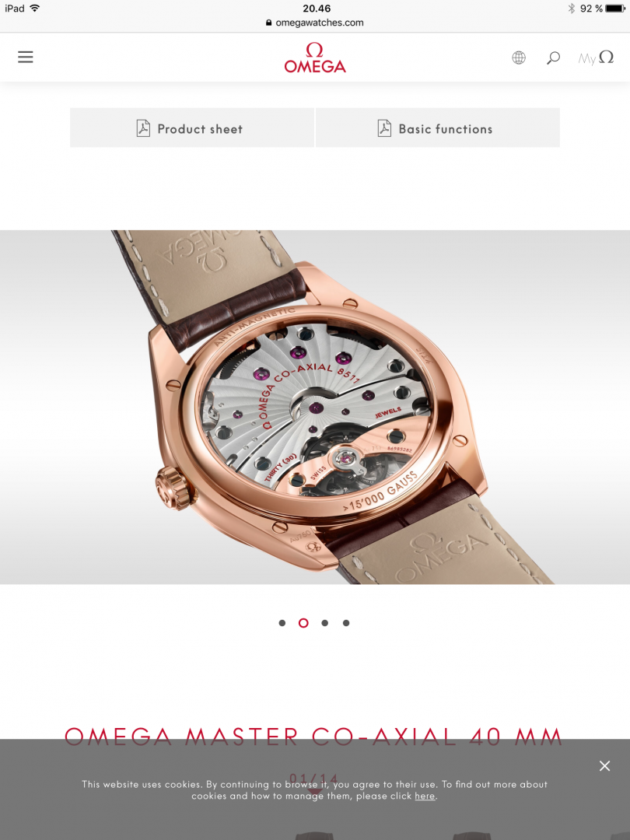
Task: Open the hamburger navigation menu
Action: pyautogui.click(x=25, y=58)
